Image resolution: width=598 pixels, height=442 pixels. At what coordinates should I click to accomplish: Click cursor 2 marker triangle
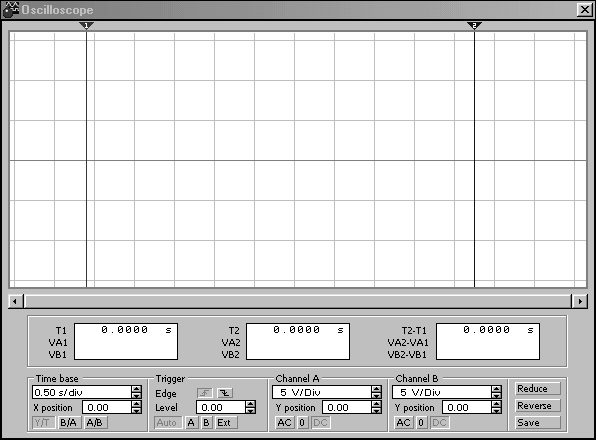pos(474,26)
